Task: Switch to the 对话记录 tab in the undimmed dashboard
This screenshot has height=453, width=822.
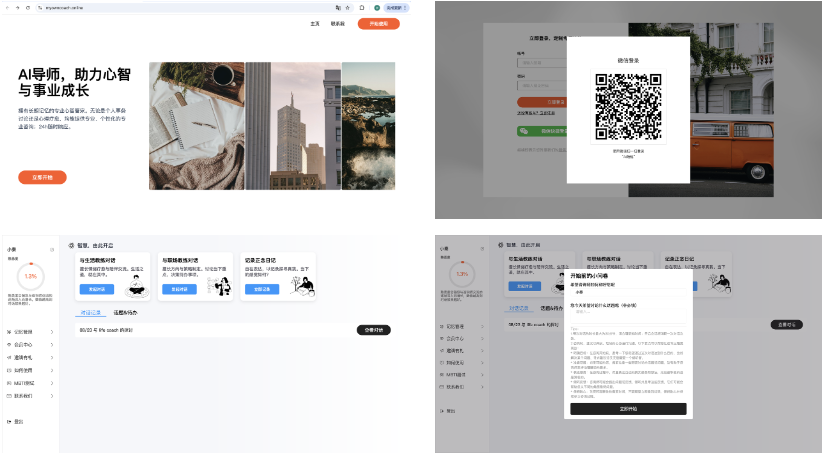Action: pos(90,312)
